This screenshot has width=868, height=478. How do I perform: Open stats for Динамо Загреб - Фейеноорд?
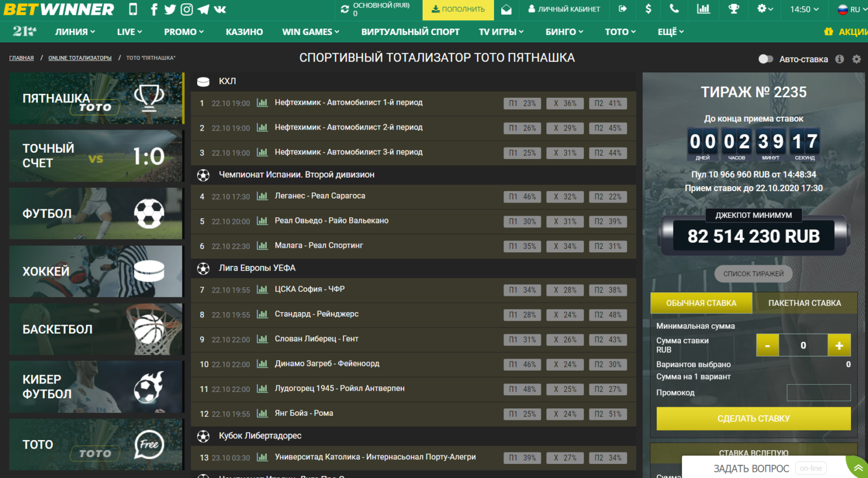tap(262, 364)
